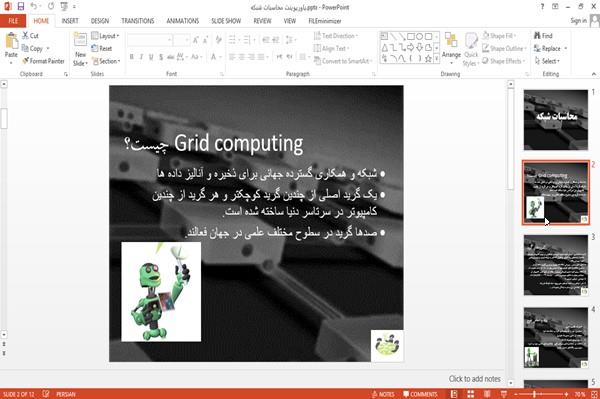Image resolution: width=600 pixels, height=399 pixels.
Task: Click the Align Text button
Action: point(331,48)
